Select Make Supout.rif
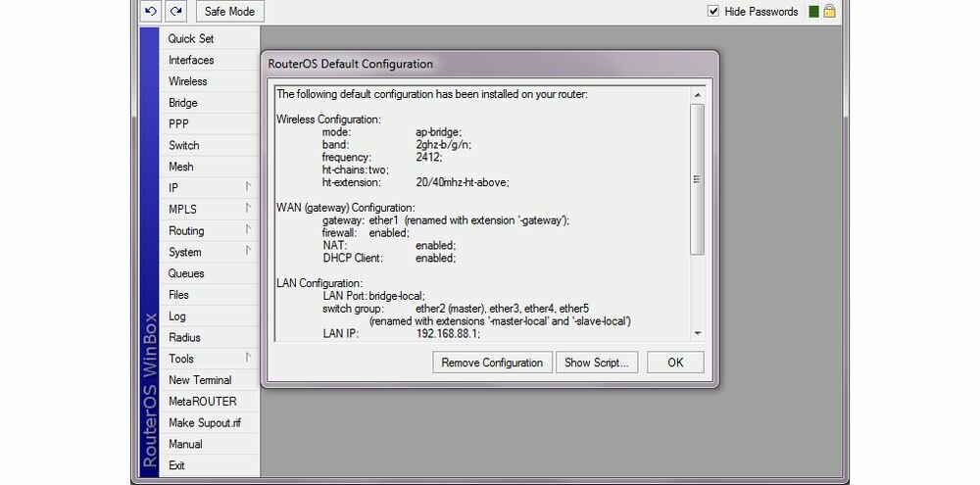Screen dimensions: 980x485 [x=209, y=422]
